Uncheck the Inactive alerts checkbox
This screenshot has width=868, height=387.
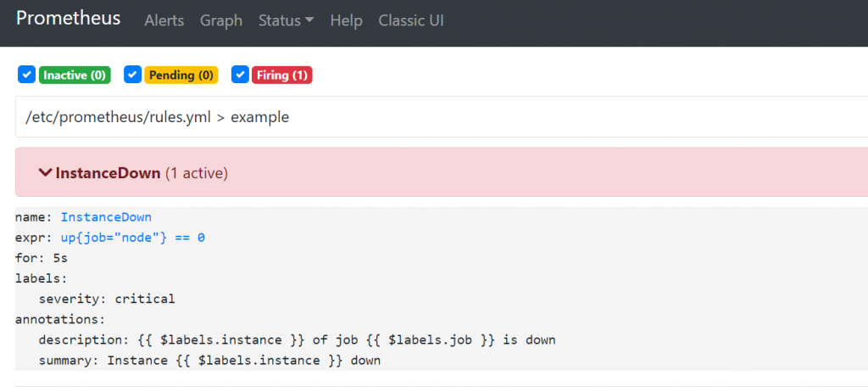[x=26, y=75]
